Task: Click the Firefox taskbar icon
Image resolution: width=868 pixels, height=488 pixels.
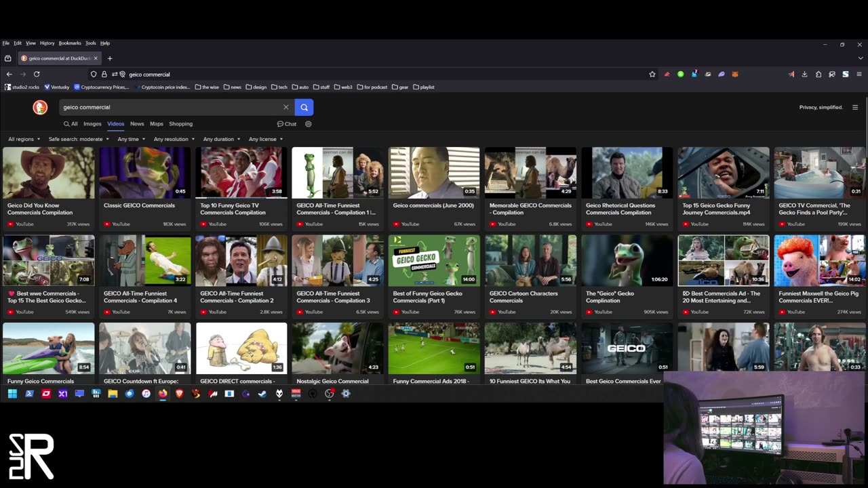Action: (163, 393)
